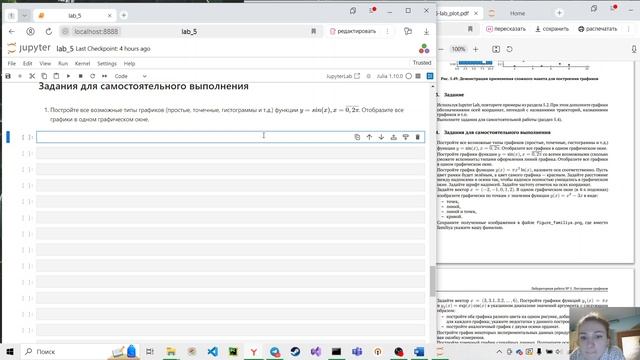The image size is (640, 360).
Task: Delete the active cell with trash icon
Action: point(418,137)
